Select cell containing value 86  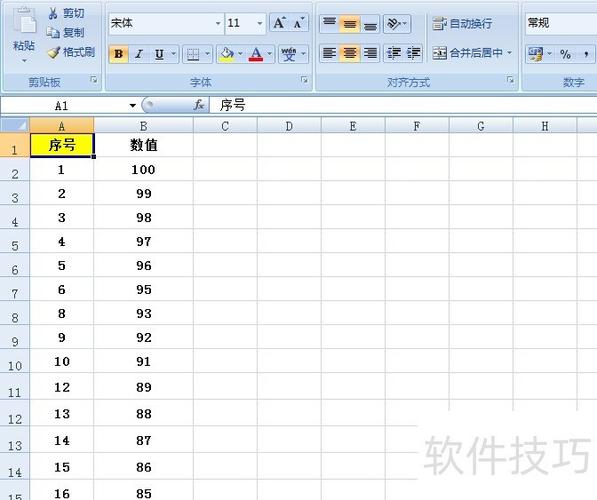pyautogui.click(x=144, y=466)
